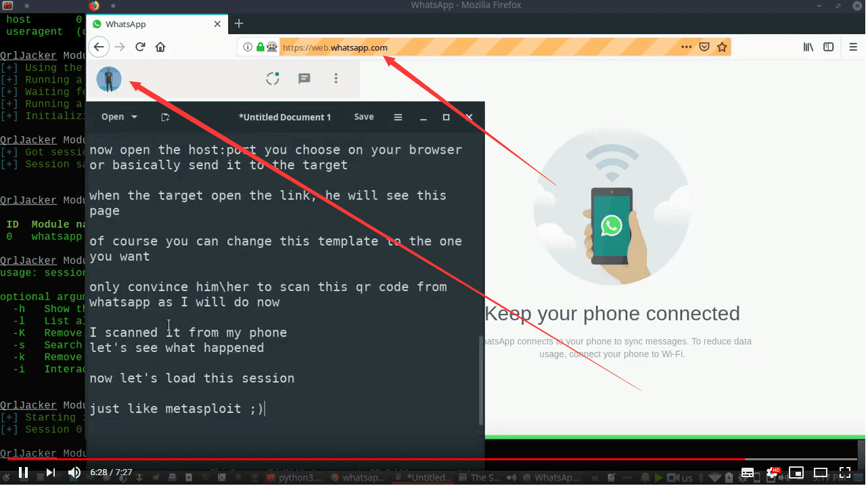Open WhatsApp three-dot menu

[336, 79]
